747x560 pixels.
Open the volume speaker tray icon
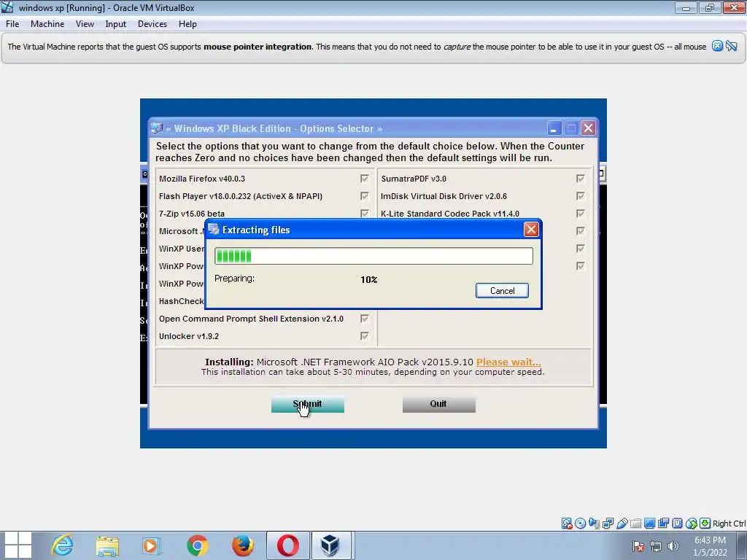[673, 546]
